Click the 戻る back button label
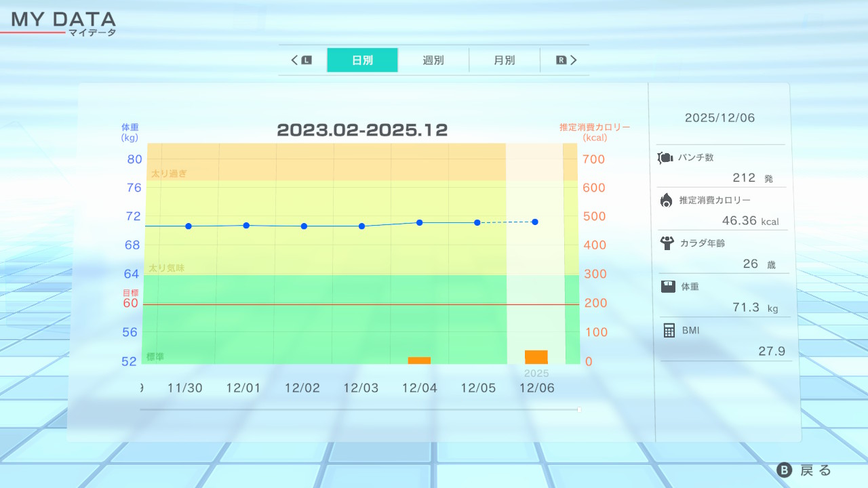The height and width of the screenshot is (488, 868). (x=815, y=470)
